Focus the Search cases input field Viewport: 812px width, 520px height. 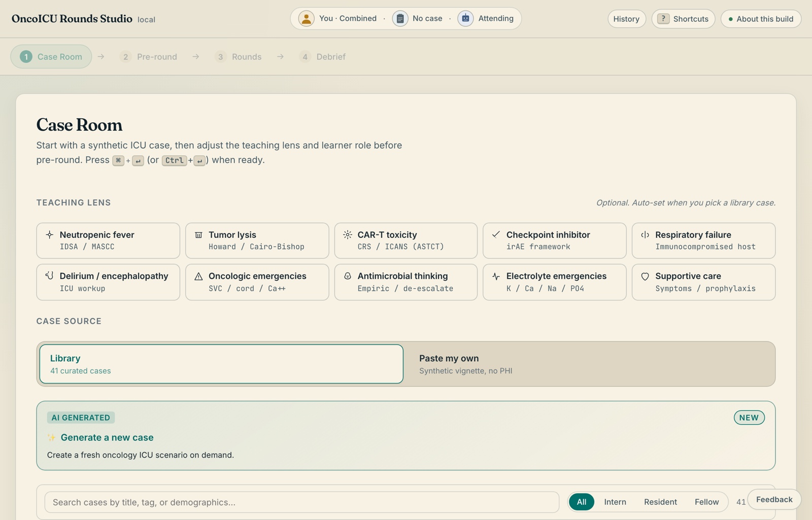coord(302,502)
